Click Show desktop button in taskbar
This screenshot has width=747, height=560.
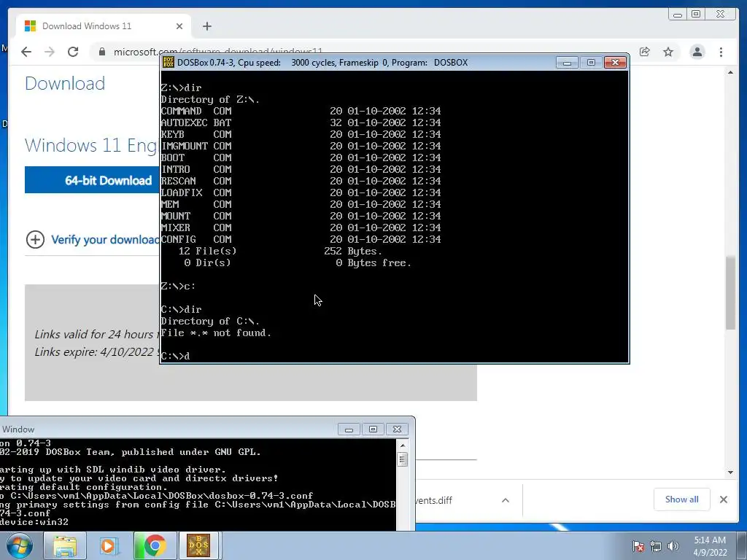click(x=742, y=545)
